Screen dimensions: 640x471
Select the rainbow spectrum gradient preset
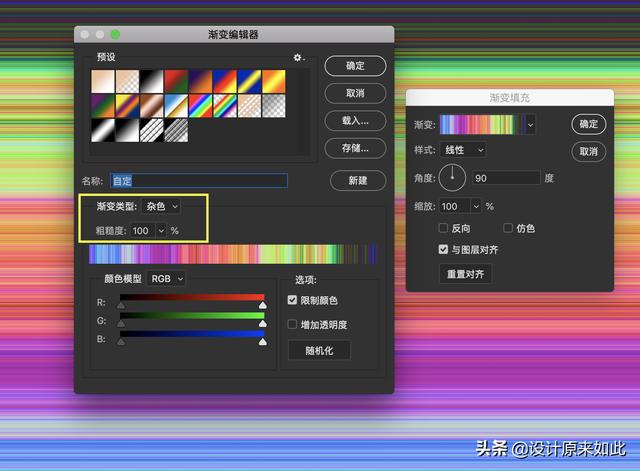(x=200, y=106)
